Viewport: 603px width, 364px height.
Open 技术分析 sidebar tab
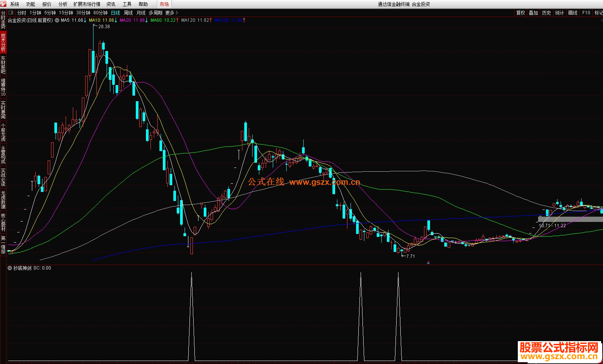3,42
